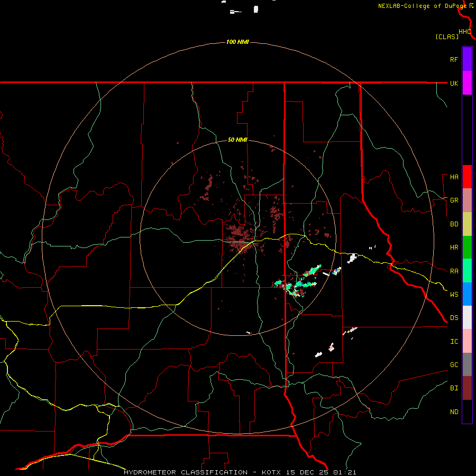This screenshot has width=476, height=476.
Task: Click the WS legend label
Action: pyautogui.click(x=454, y=295)
